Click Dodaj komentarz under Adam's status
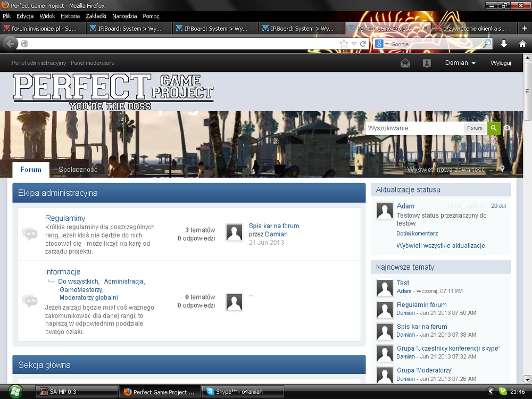532x399 pixels. point(417,234)
